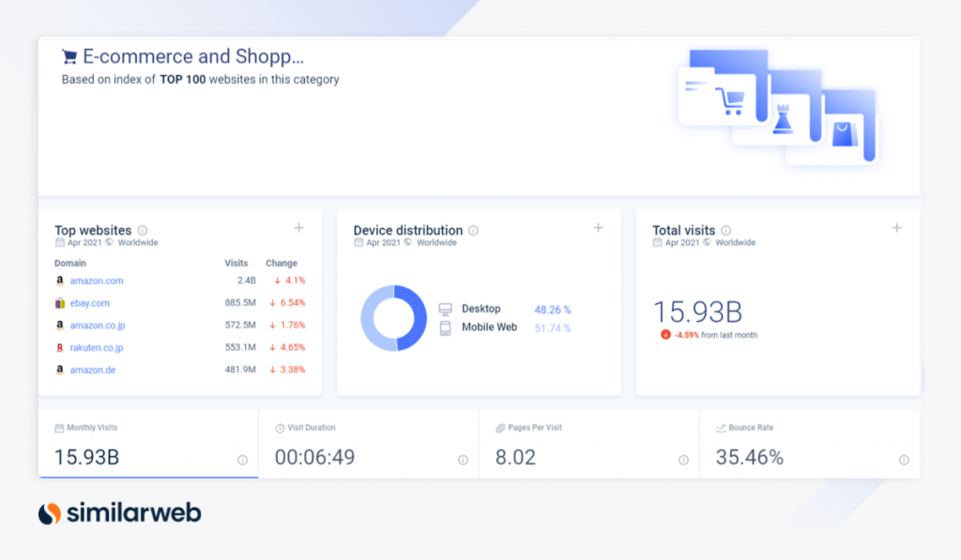Select the Visit Duration metric tab
This screenshot has width=961, height=560.
pyautogui.click(x=370, y=446)
